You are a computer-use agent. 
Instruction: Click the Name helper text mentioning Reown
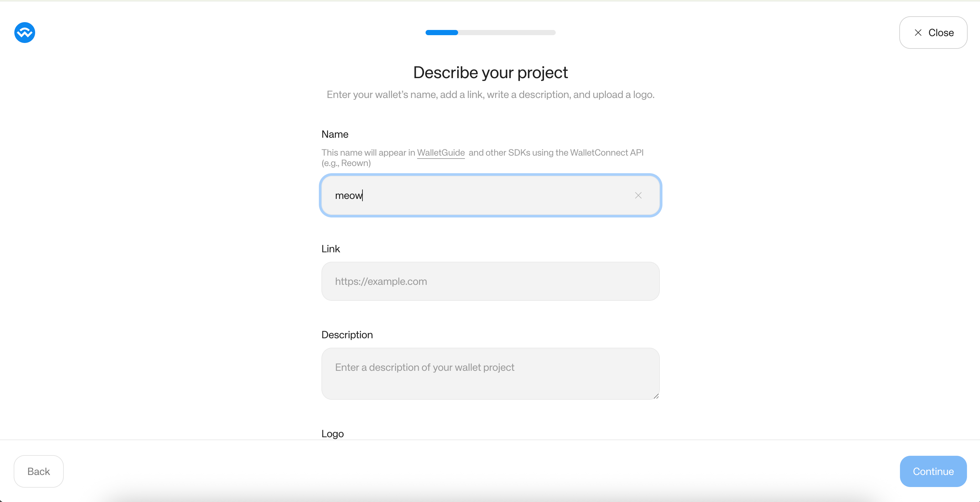point(483,158)
